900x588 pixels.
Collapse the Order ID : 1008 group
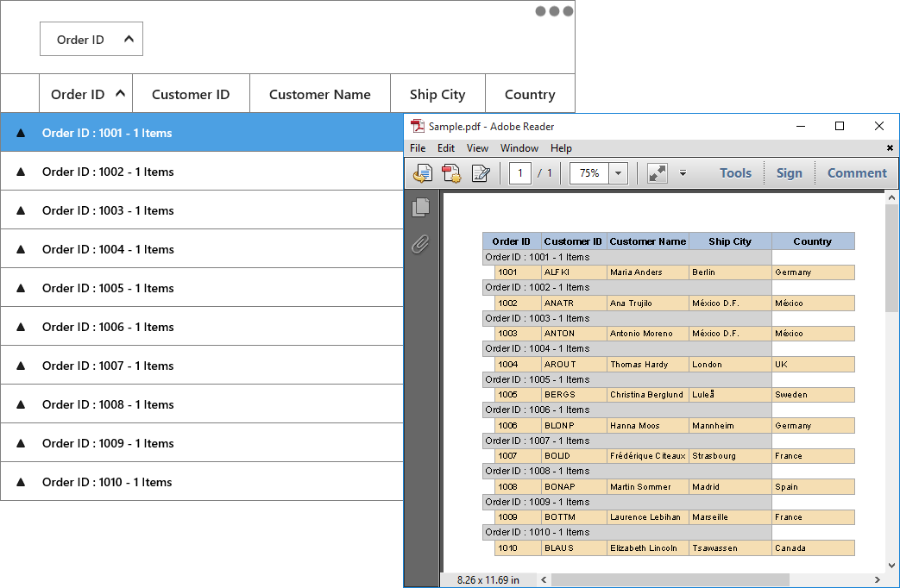click(x=21, y=404)
